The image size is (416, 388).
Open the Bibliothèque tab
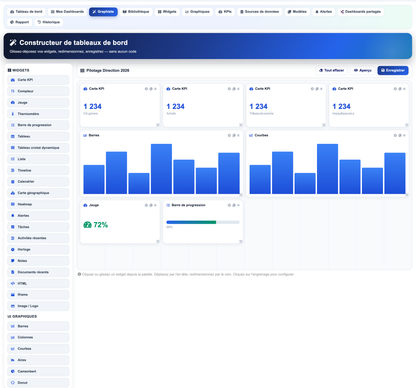pyautogui.click(x=136, y=12)
